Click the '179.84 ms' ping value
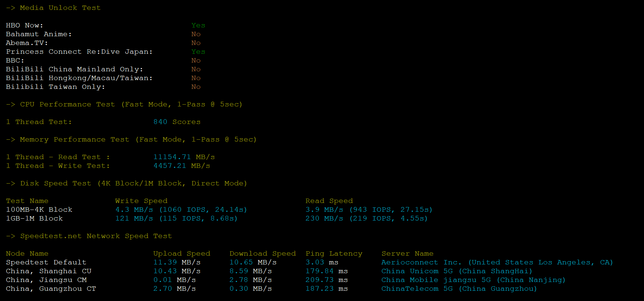Screen dimensions: 644x301 tap(327, 271)
